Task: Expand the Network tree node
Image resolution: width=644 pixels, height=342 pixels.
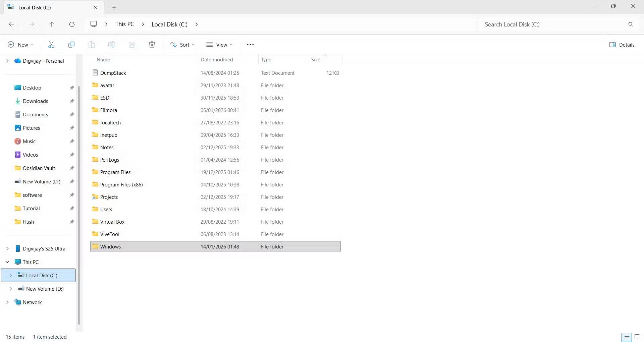Action: click(x=7, y=302)
